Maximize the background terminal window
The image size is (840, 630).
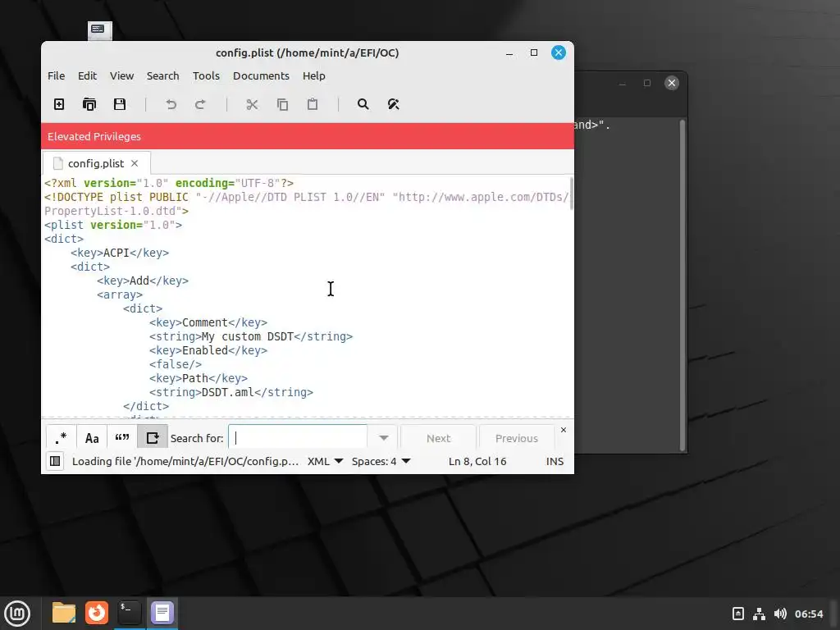(646, 83)
